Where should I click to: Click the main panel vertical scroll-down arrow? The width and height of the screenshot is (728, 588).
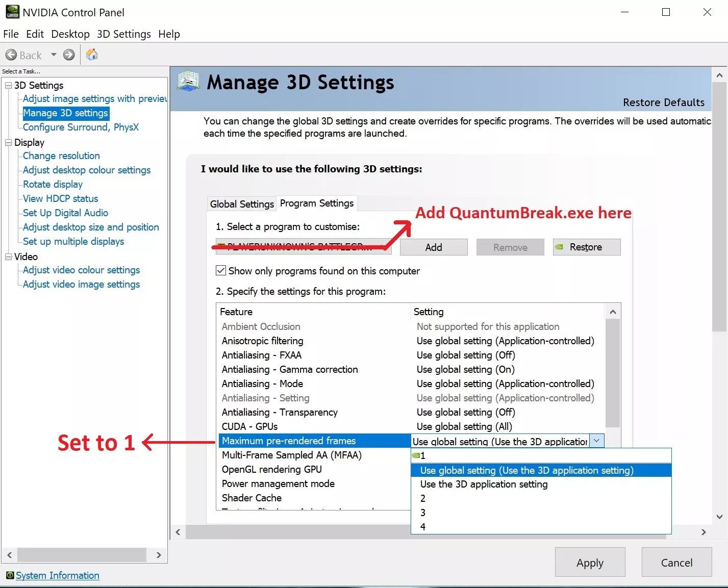click(x=719, y=517)
